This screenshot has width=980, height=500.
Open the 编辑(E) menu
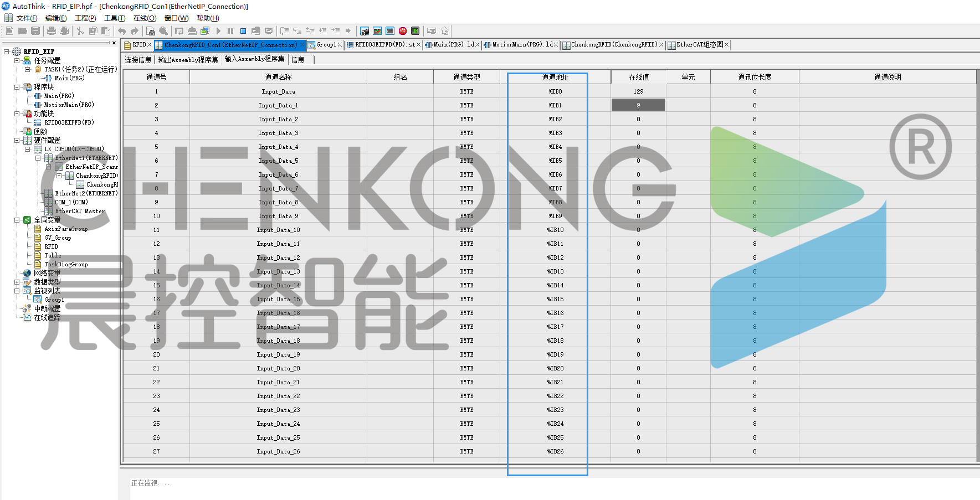tap(56, 18)
